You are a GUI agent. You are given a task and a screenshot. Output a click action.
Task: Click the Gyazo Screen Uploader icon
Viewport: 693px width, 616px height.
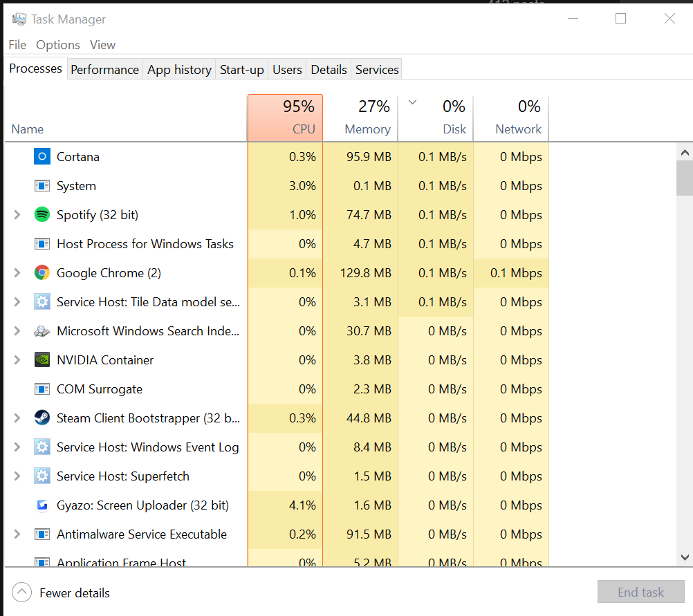click(42, 505)
